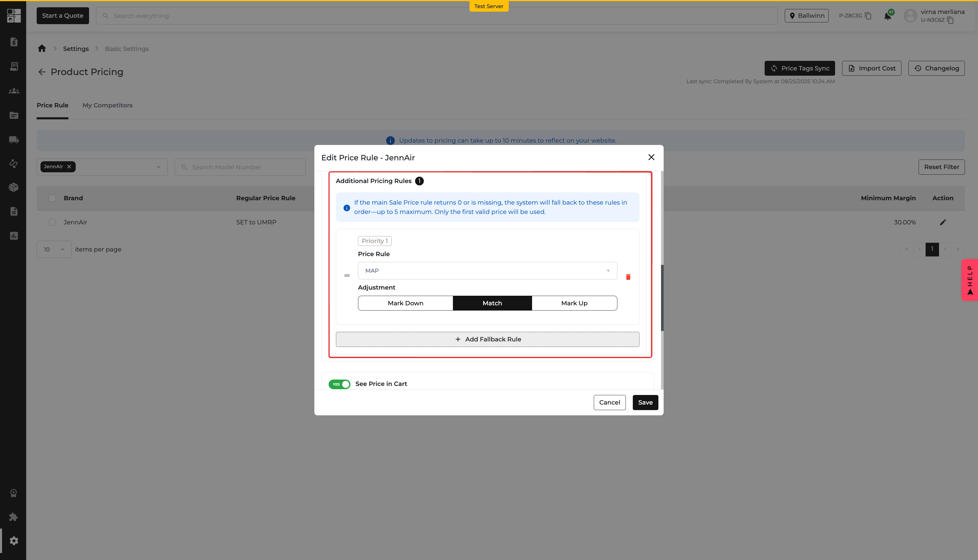
Task: Open the settings gear sidebar icon
Action: coord(14,541)
